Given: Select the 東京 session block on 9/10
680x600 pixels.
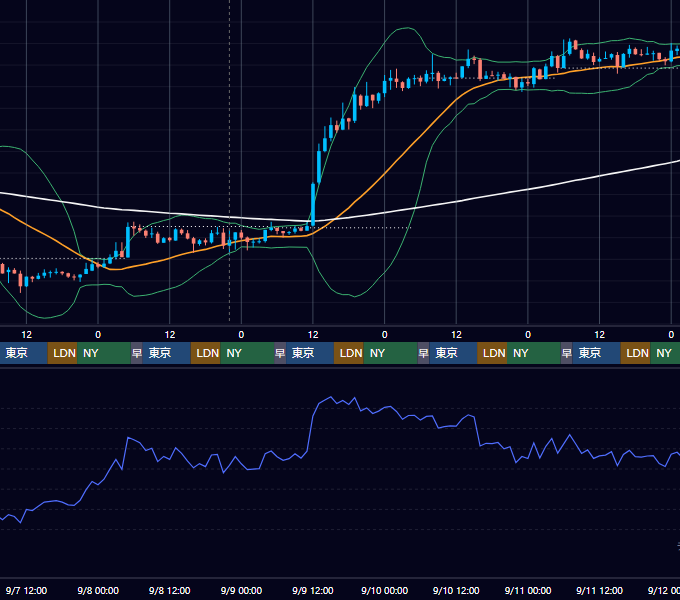Looking at the screenshot, I should (453, 353).
